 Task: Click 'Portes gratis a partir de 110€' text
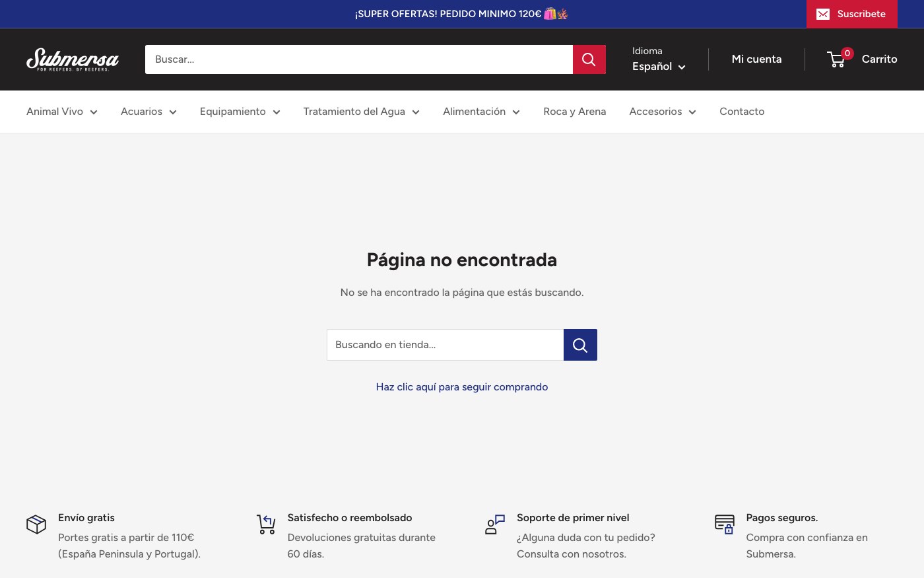[126, 538]
